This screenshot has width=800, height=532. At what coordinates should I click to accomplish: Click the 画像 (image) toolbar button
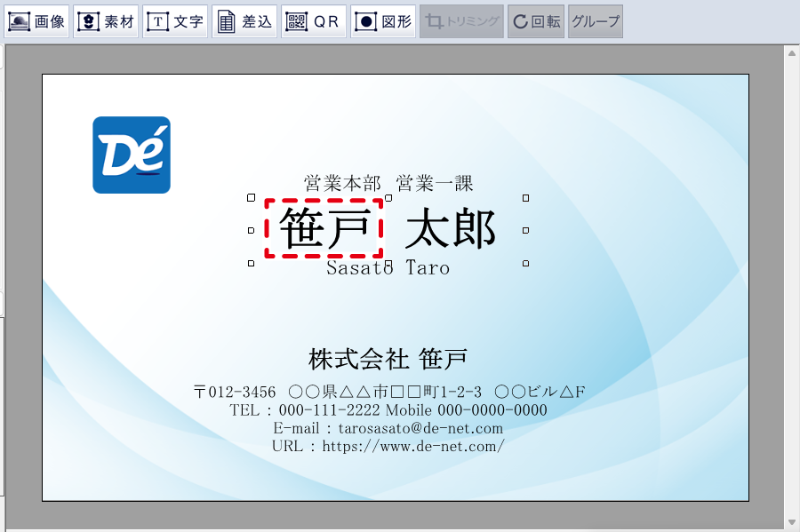coord(36,21)
